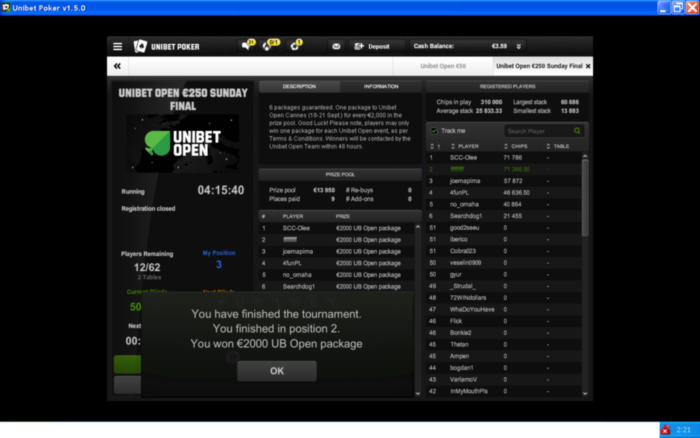Click the green search magnifier icon
The height and width of the screenshot is (438, 700).
(577, 131)
